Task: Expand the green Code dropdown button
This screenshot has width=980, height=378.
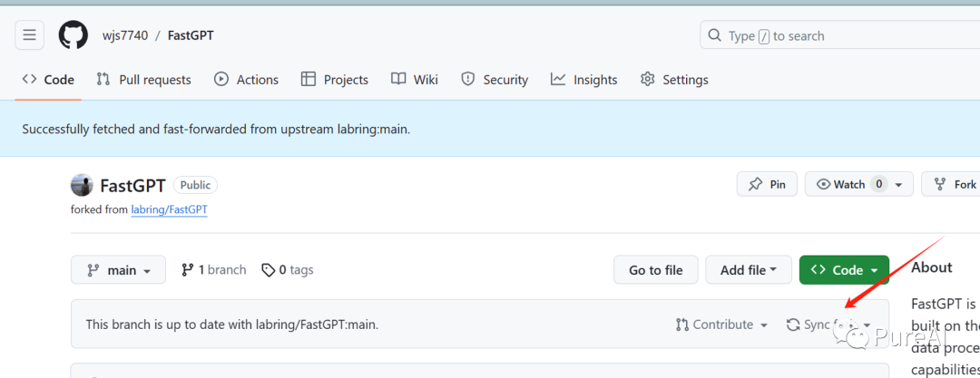Action: coord(844,270)
